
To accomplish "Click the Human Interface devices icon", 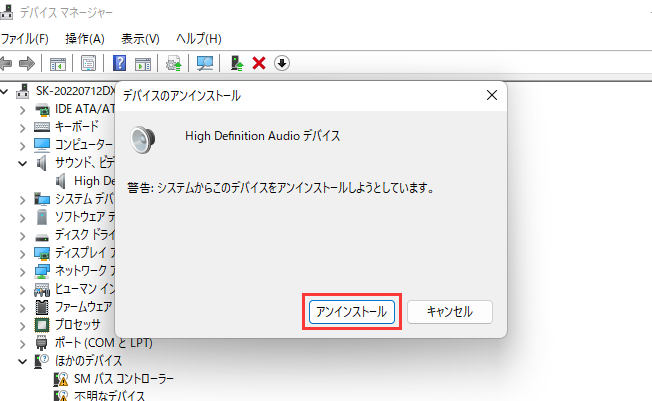I will 42,290.
